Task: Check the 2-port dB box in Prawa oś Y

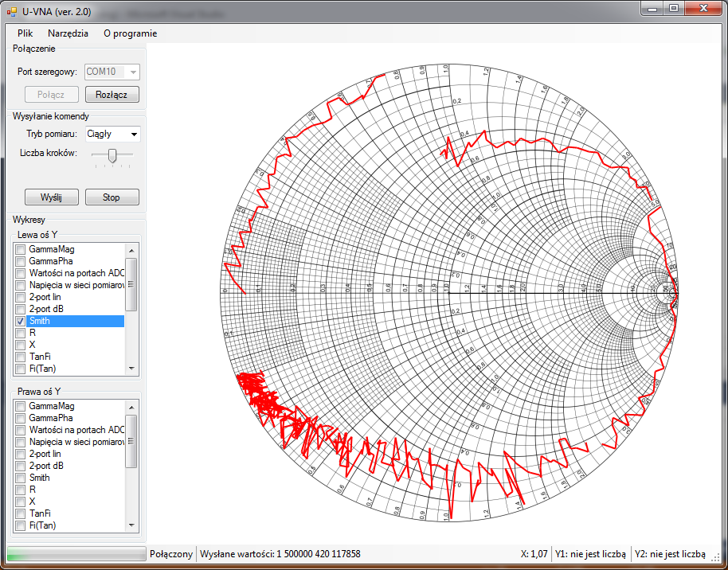Action: (21, 466)
